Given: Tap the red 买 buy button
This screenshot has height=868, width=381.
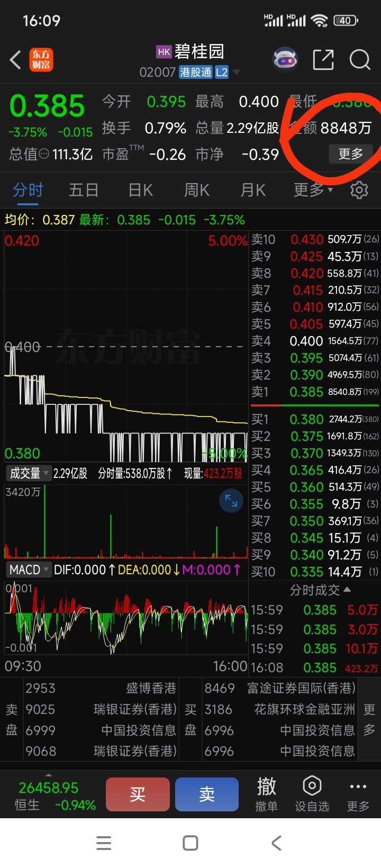Looking at the screenshot, I should coord(138,794).
